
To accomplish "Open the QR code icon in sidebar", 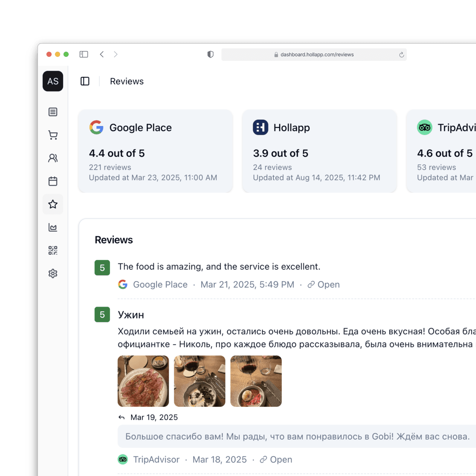I will point(53,250).
